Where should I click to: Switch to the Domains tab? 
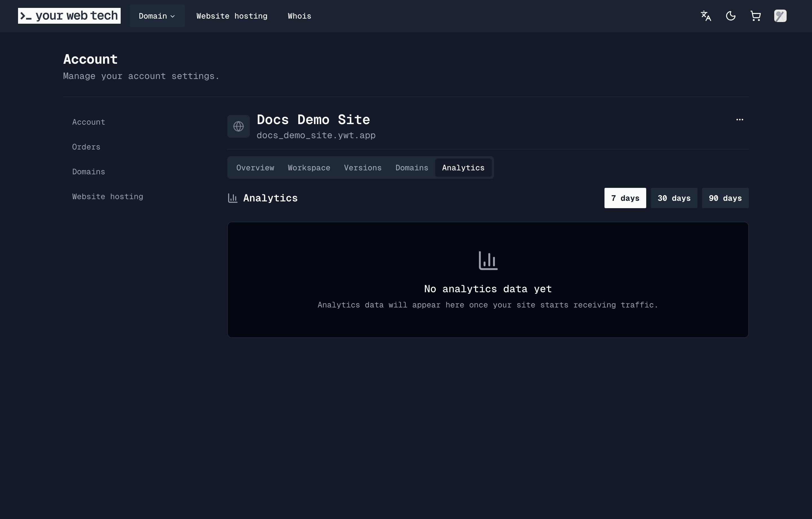(x=412, y=168)
